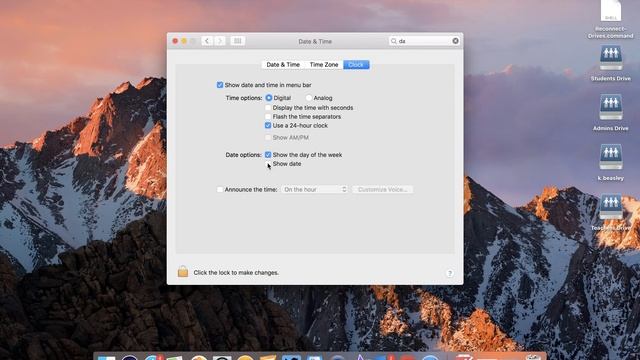Show all preferences grid button
Viewport: 640px width, 360px height.
[x=238, y=41]
